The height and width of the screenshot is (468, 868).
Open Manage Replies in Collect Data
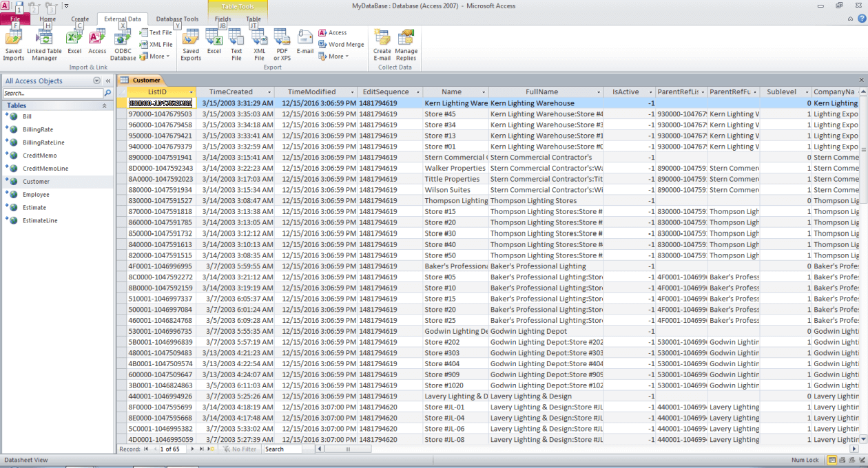coord(406,44)
